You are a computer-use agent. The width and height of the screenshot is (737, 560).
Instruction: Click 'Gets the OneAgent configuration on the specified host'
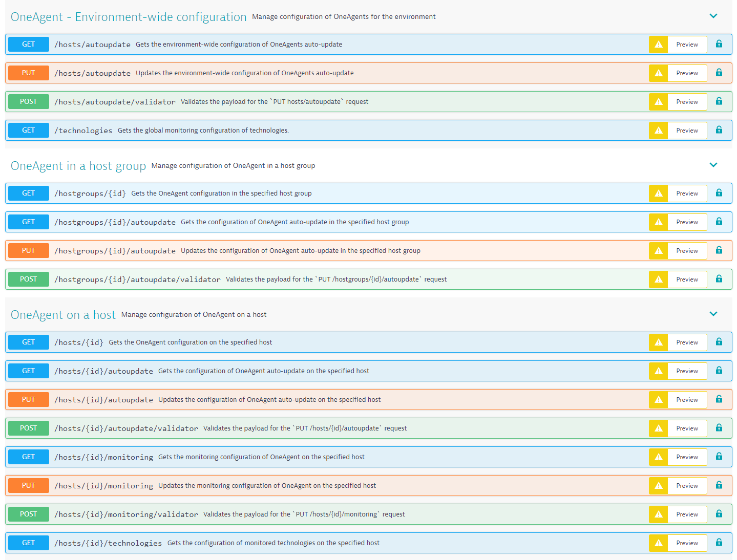(191, 342)
